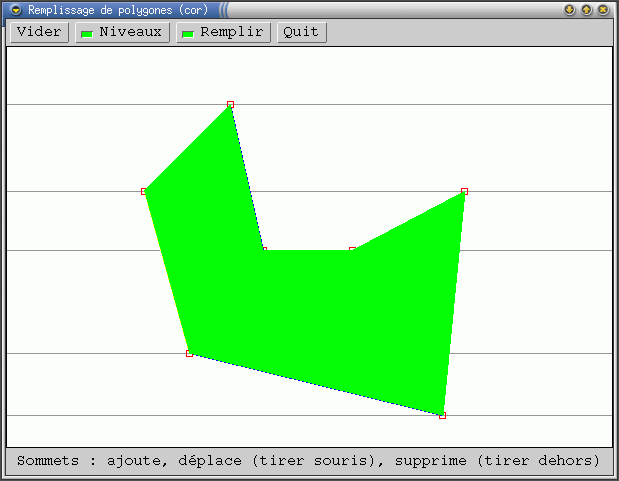Click the Sommets status bar text
This screenshot has height=481, width=619.
coord(308,461)
